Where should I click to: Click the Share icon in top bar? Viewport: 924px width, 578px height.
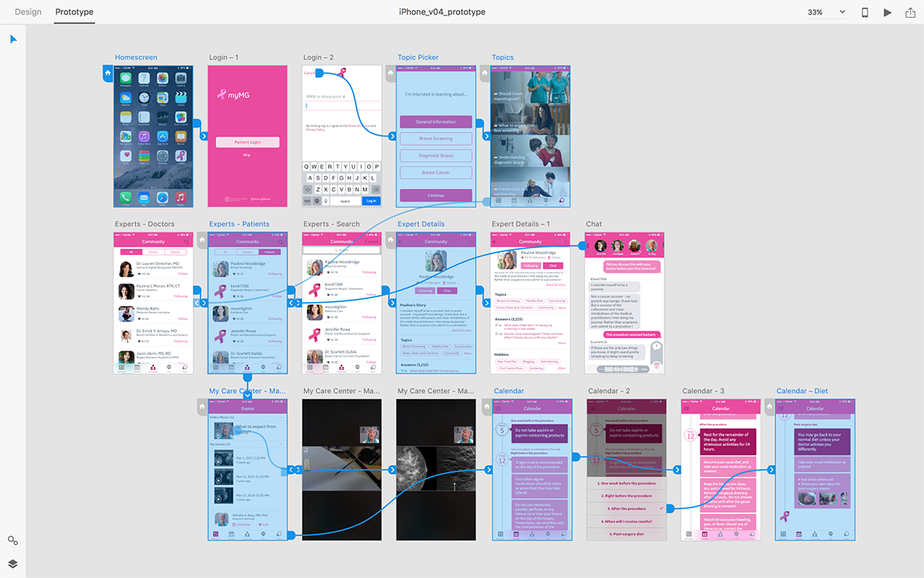pos(911,12)
